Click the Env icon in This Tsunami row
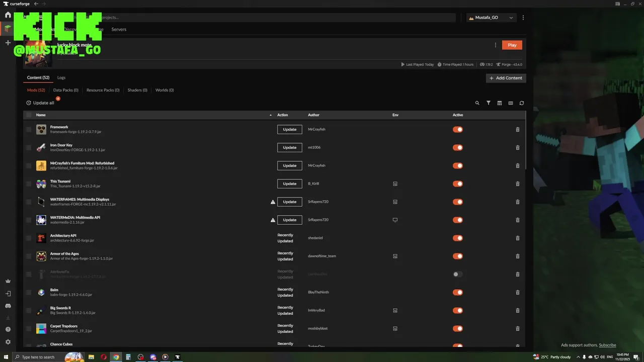The image size is (644, 362). point(395,184)
